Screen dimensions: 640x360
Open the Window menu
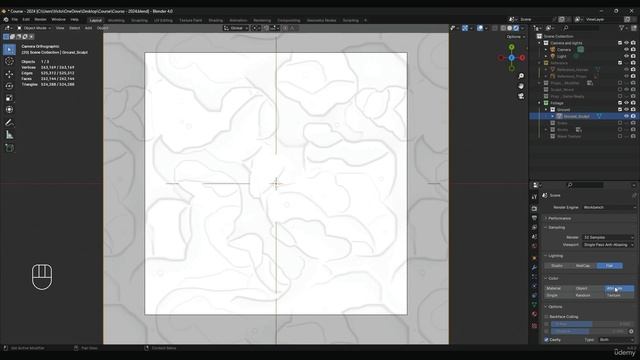58,20
